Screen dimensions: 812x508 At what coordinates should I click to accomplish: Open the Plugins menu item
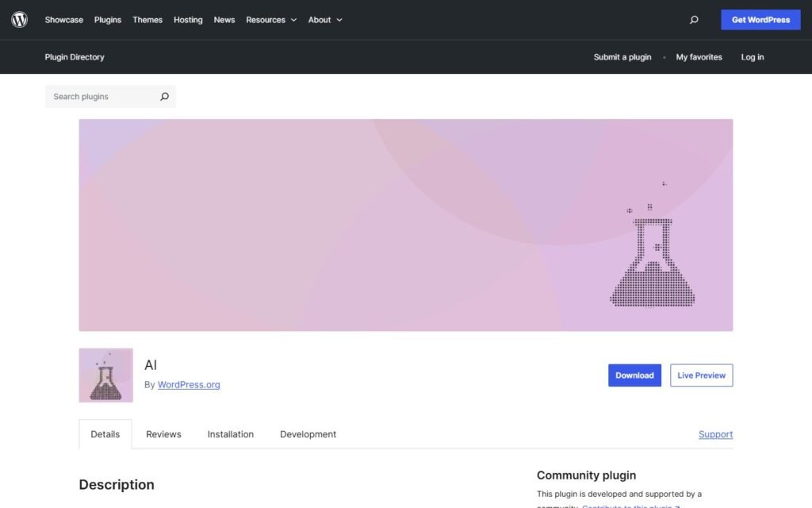(108, 20)
